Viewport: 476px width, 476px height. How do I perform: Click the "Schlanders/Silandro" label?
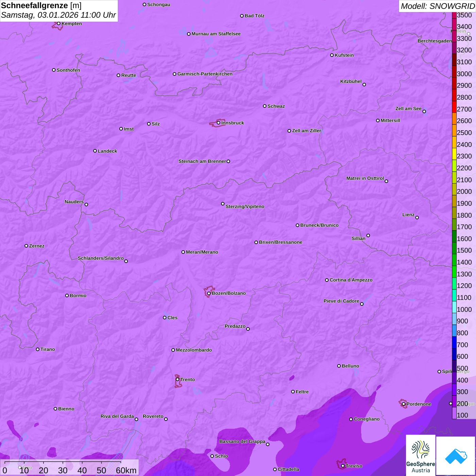[101, 258]
